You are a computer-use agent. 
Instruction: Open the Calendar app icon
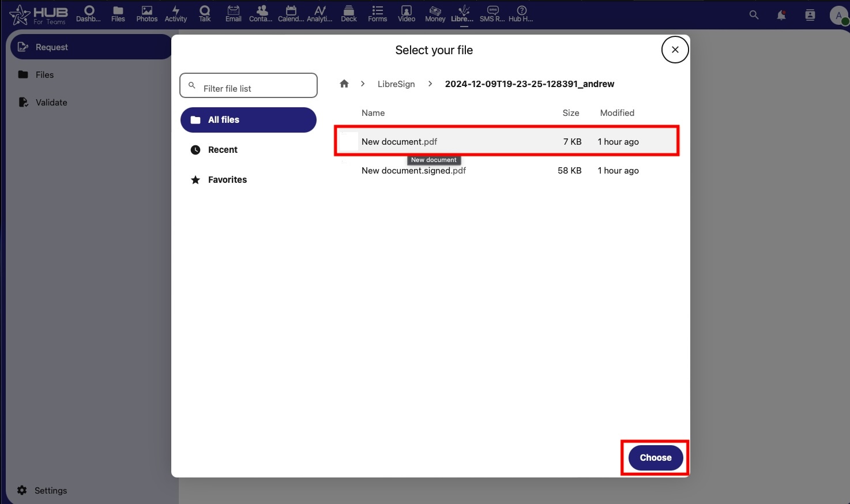click(291, 14)
